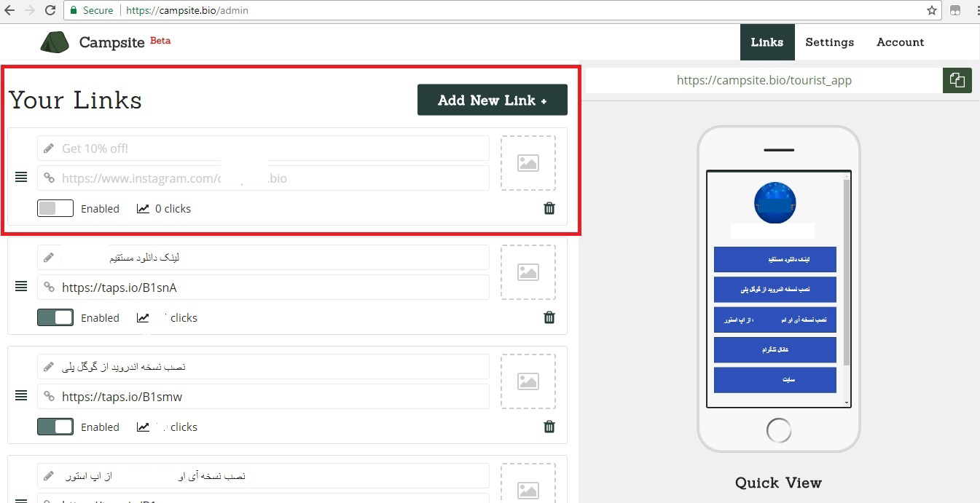The width and height of the screenshot is (980, 503).
Task: Click the phone preview home button
Action: pyautogui.click(x=779, y=430)
